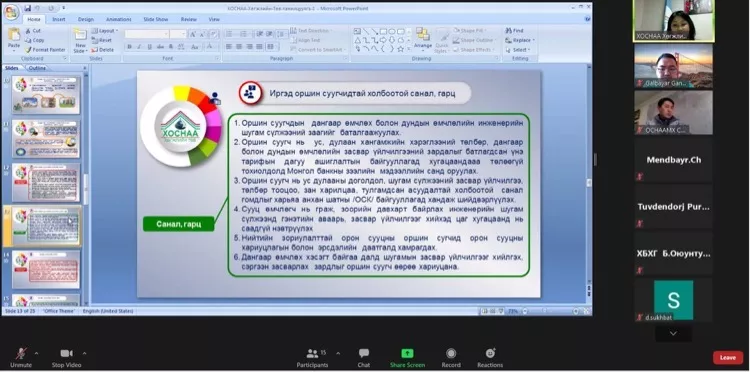
Task: Open the Replace dropdown
Action: coord(520,40)
